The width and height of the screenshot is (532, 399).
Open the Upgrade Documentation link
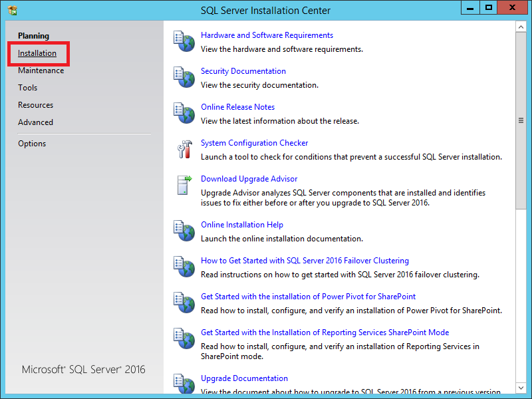(x=244, y=378)
